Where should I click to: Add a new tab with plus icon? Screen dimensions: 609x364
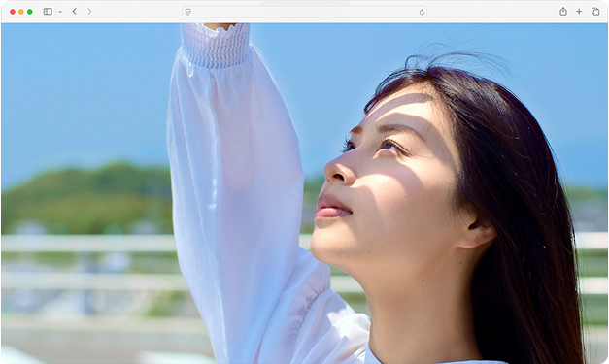579,12
